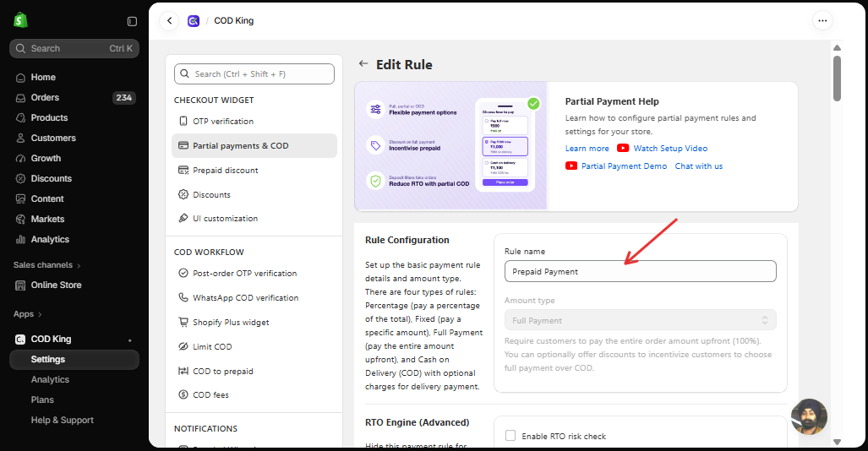Click the Partial payments card icon
Image resolution: width=868 pixels, height=451 pixels.
[183, 145]
